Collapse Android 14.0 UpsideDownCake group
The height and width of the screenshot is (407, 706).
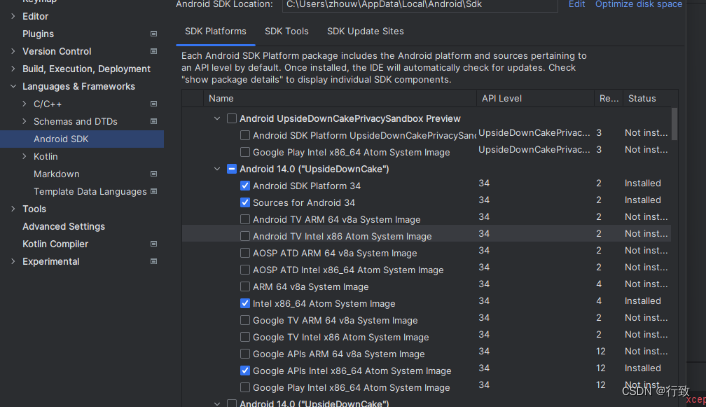(x=217, y=169)
